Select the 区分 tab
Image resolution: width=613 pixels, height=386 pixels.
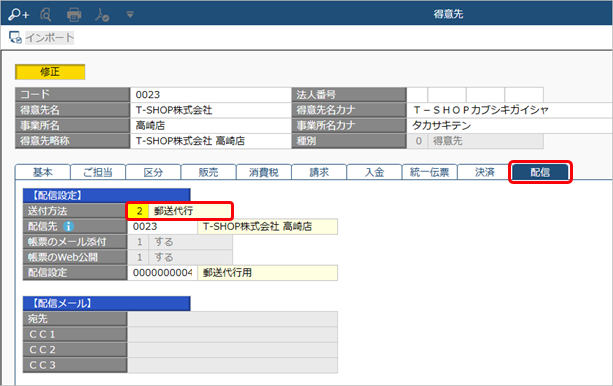pos(153,172)
